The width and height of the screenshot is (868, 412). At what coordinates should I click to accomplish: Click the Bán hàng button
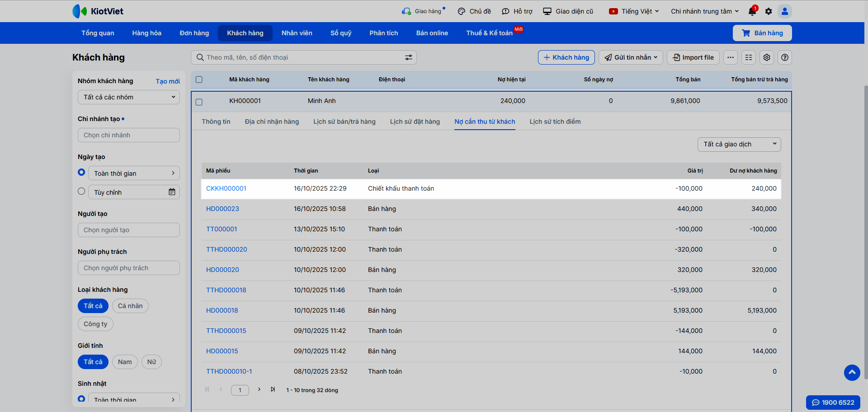[x=762, y=33]
